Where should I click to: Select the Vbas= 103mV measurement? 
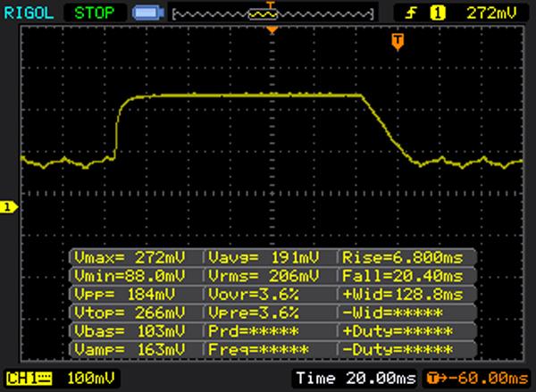coord(136,331)
